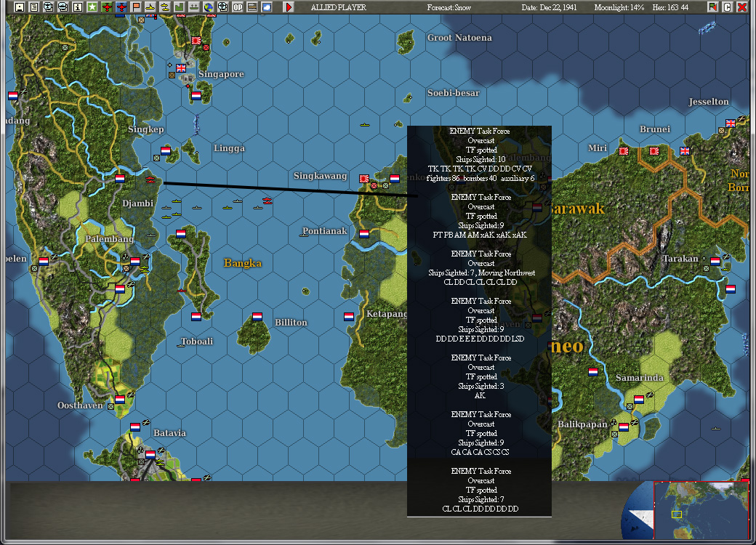Click the first yellow ship toolbar icon
756x545 pixels.
[x=150, y=7]
